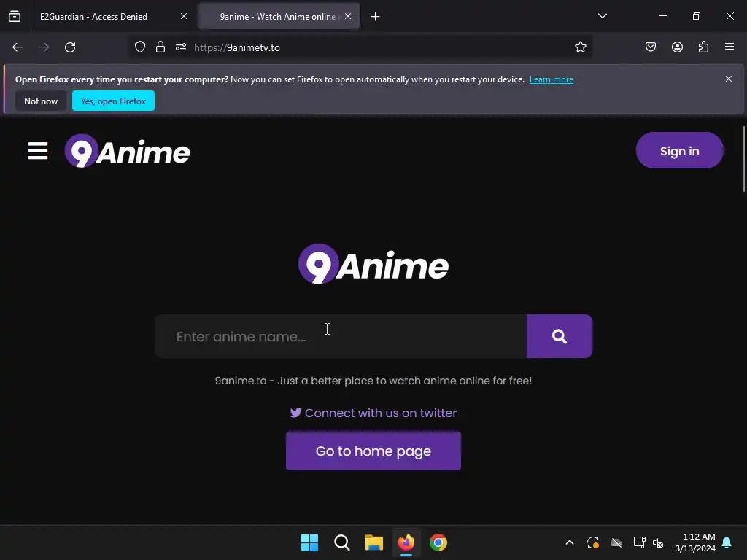Open the Firefox application menu
The height and width of the screenshot is (560, 747).
point(729,47)
